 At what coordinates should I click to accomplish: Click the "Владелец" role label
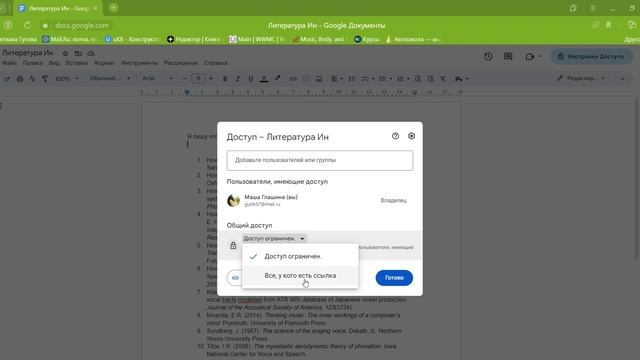[393, 200]
